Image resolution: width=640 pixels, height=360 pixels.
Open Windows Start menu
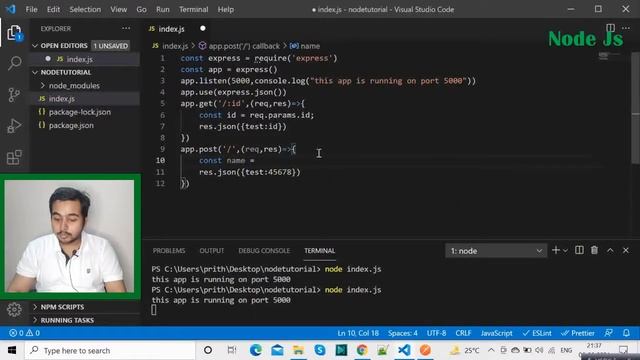coord(12,350)
